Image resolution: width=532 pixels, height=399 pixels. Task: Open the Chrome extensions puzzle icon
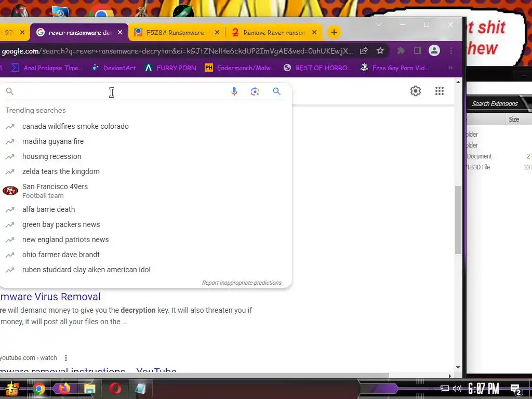click(401, 51)
